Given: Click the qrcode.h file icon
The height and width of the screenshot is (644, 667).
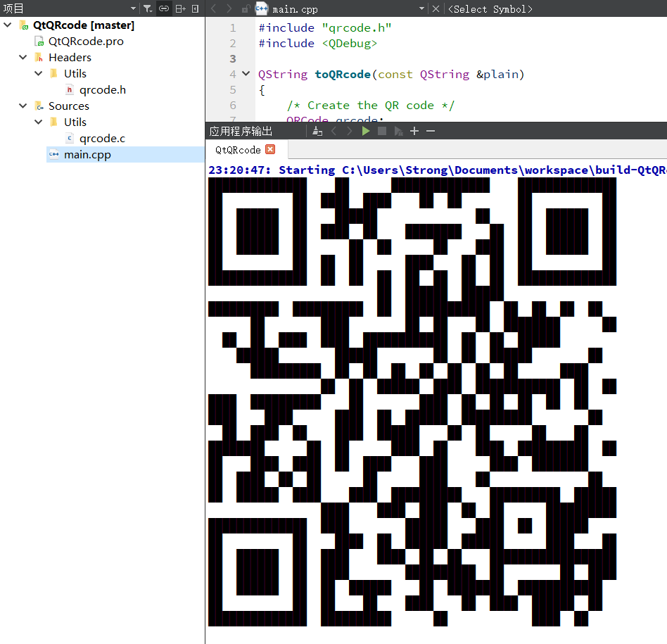Looking at the screenshot, I should 70,89.
